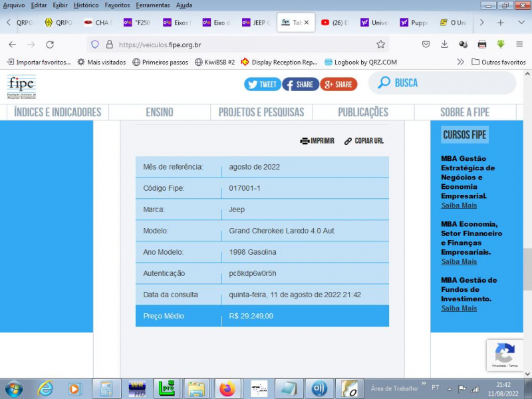Open Logbook by QRZ.COM bookmark
Image resolution: width=532 pixels, height=399 pixels.
click(360, 62)
